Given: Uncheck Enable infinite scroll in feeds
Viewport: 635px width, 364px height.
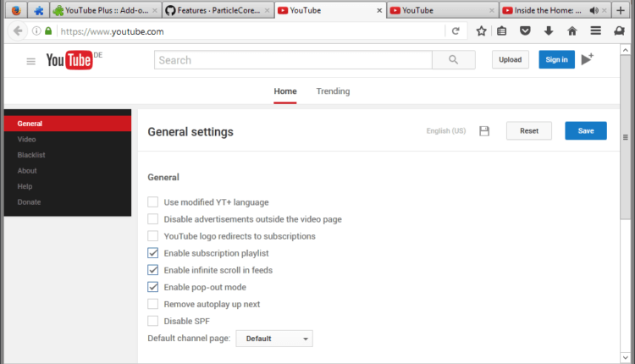Looking at the screenshot, I should [x=152, y=270].
